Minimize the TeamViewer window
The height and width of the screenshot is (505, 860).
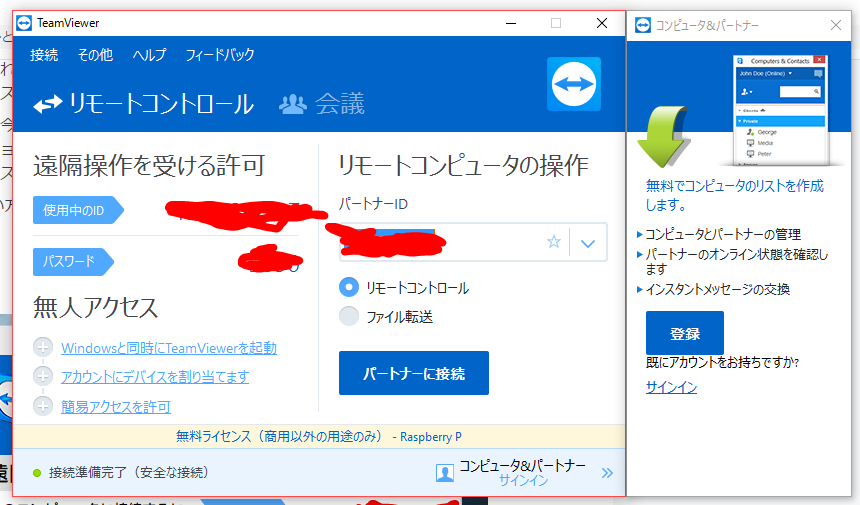click(511, 23)
